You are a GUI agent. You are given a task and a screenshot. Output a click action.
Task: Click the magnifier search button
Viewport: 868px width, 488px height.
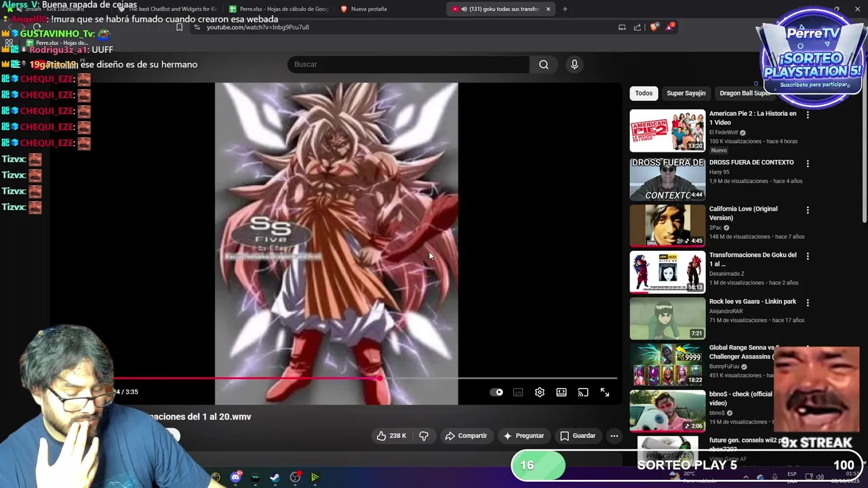pyautogui.click(x=544, y=64)
